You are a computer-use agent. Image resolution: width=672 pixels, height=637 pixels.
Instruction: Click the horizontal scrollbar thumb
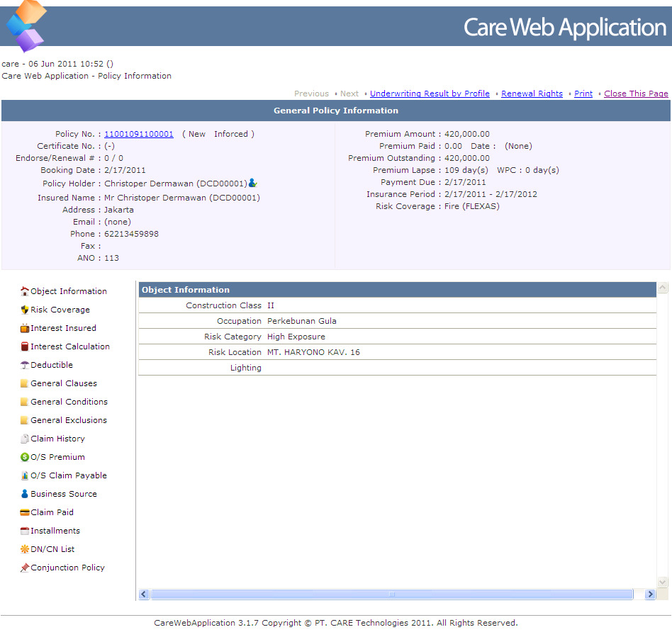click(x=391, y=594)
